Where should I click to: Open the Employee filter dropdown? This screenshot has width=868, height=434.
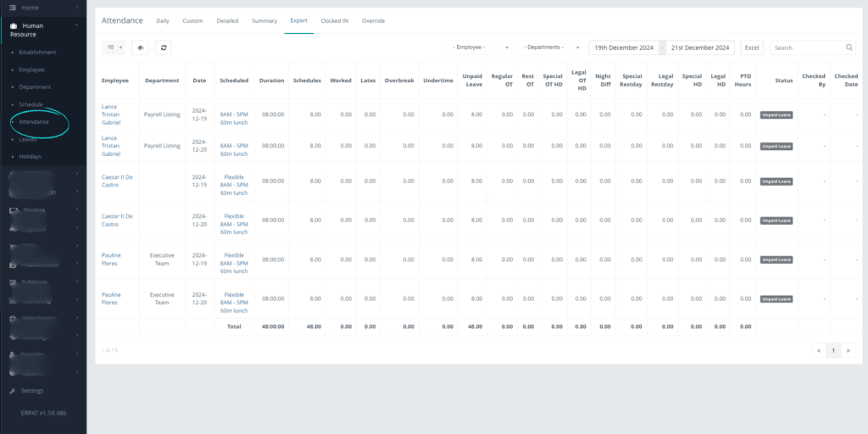(480, 47)
